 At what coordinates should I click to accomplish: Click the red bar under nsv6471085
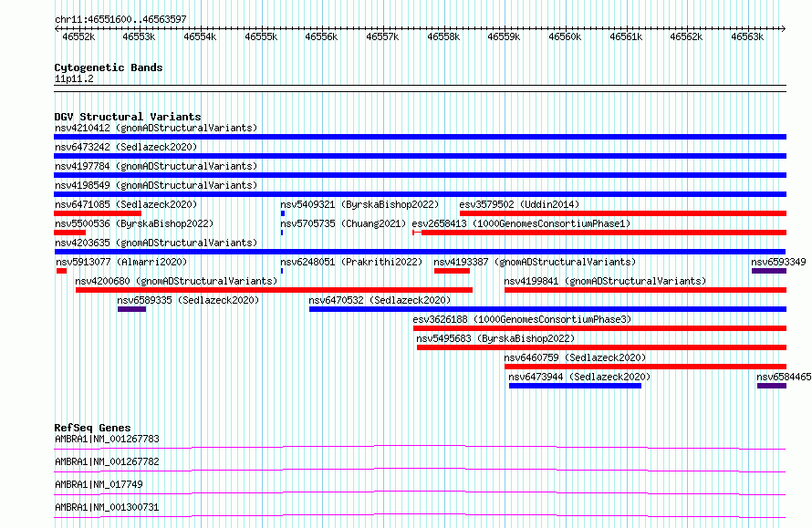coord(98,213)
